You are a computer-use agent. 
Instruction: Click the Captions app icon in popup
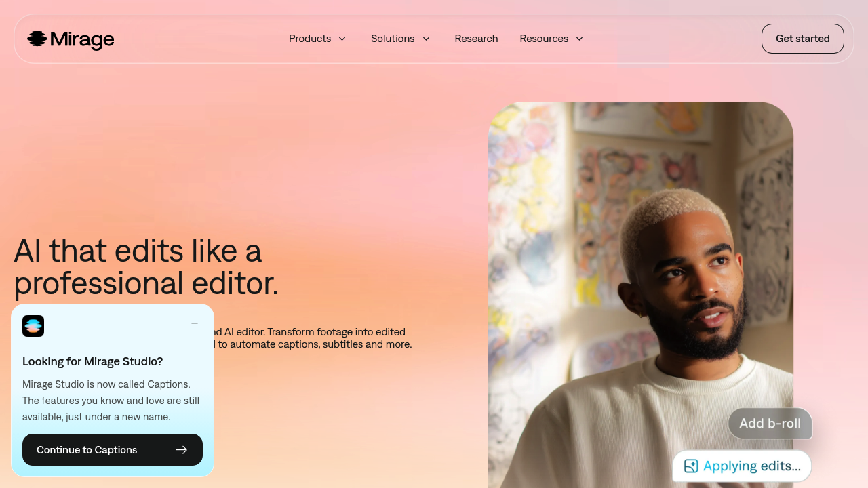point(33,326)
